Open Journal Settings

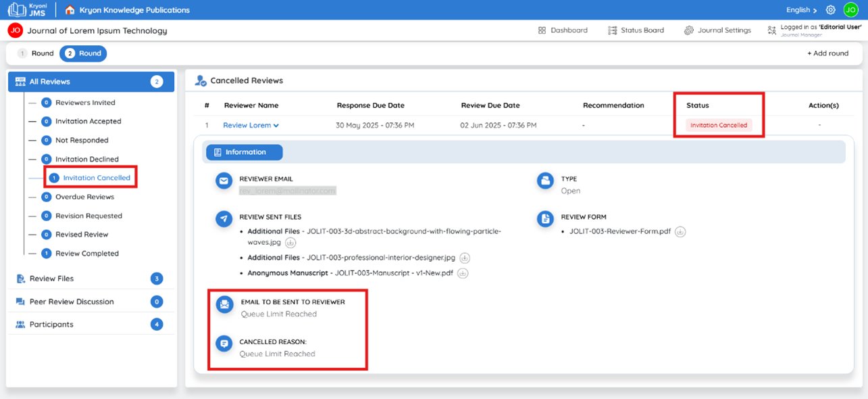(x=717, y=30)
